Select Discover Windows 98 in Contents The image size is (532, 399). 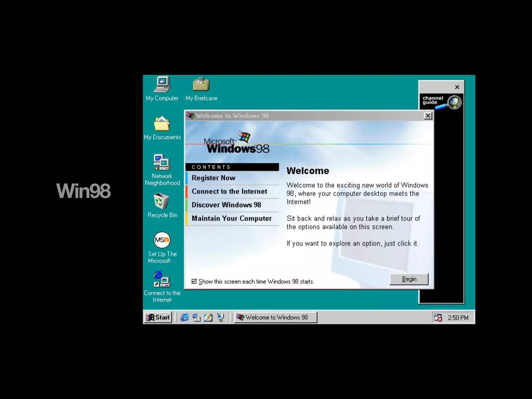tap(232, 205)
